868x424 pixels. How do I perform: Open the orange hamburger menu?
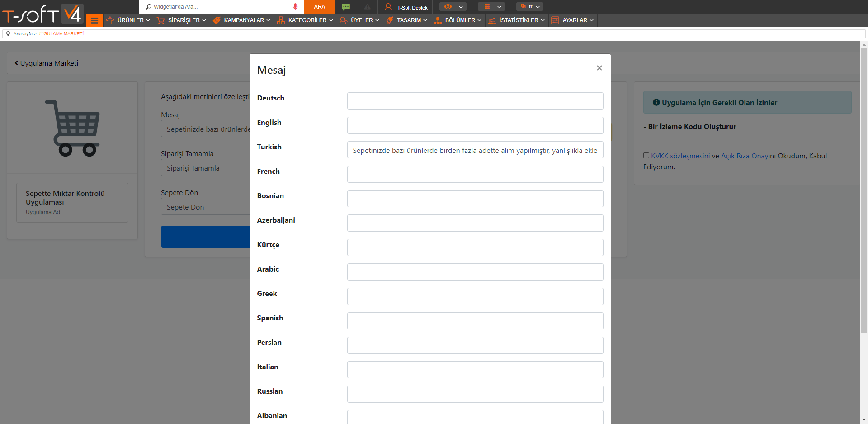[94, 20]
